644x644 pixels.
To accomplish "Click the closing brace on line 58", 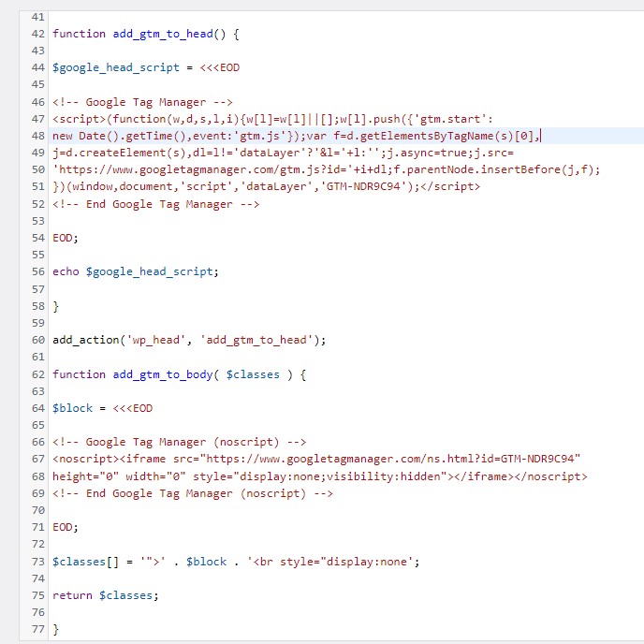I will (56, 306).
